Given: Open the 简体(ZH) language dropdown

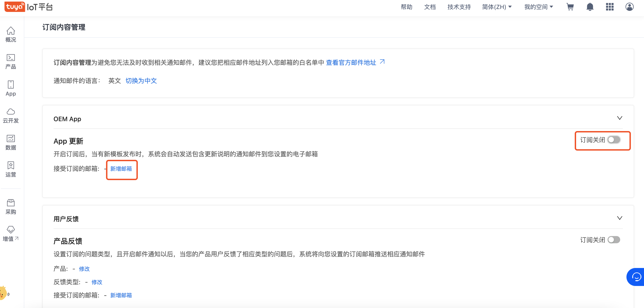Looking at the screenshot, I should (x=497, y=7).
